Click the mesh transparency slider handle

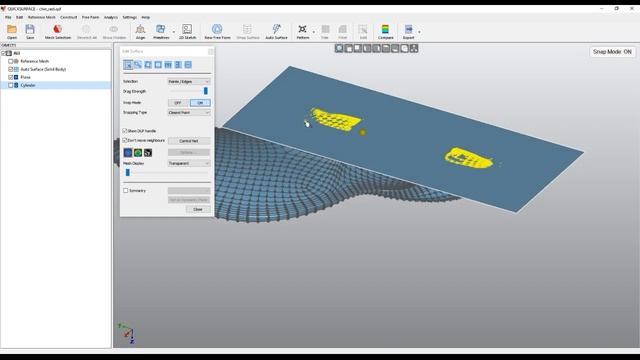128,173
